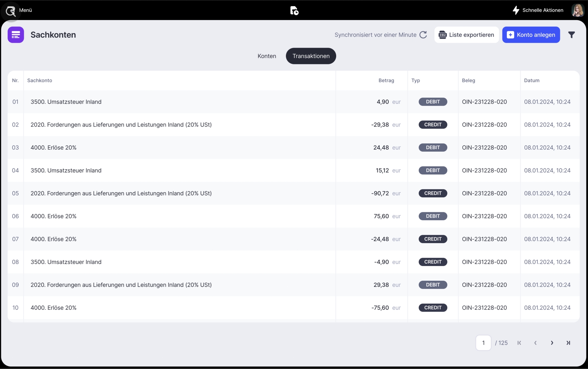Open the user profile avatar

tap(578, 10)
